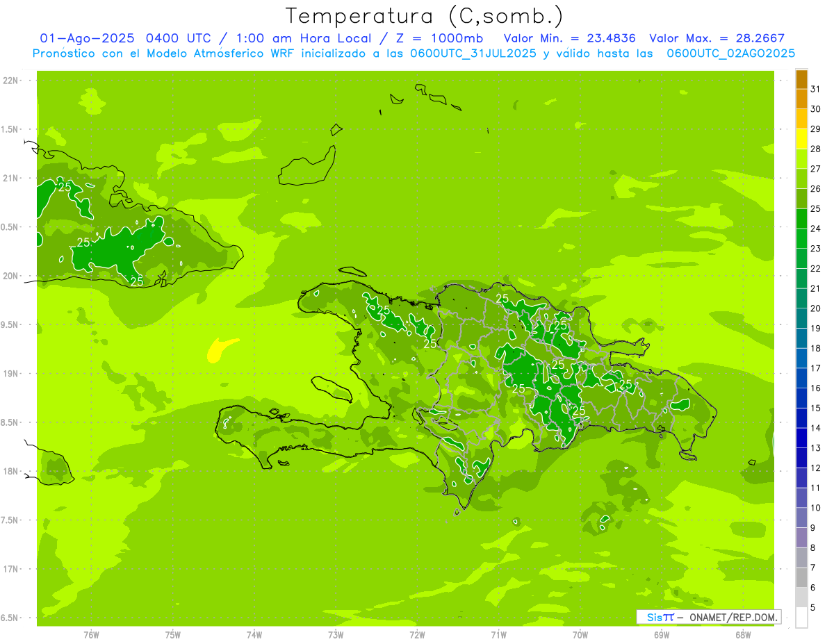Click "1:00 am Hora Local" text

pos(302,38)
